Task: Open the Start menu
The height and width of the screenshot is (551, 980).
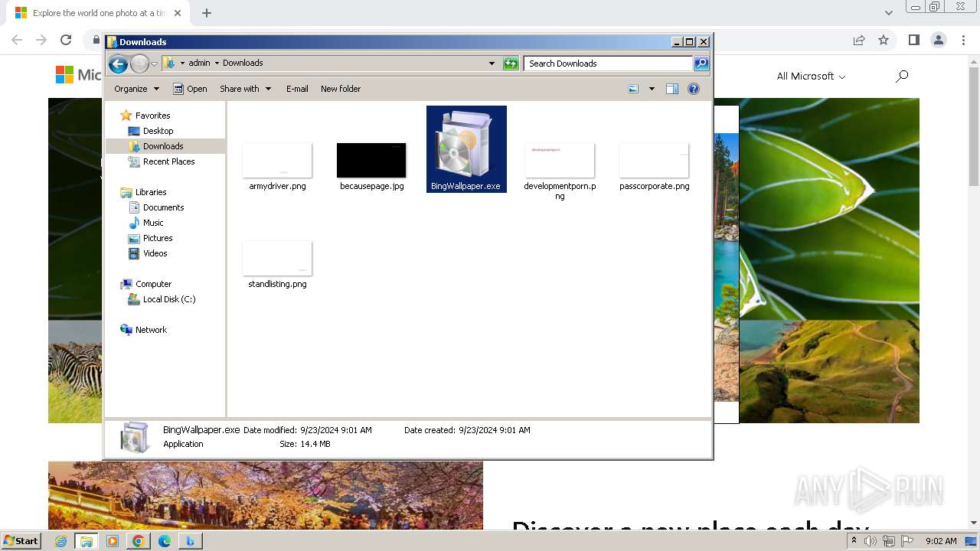Action: [21, 541]
